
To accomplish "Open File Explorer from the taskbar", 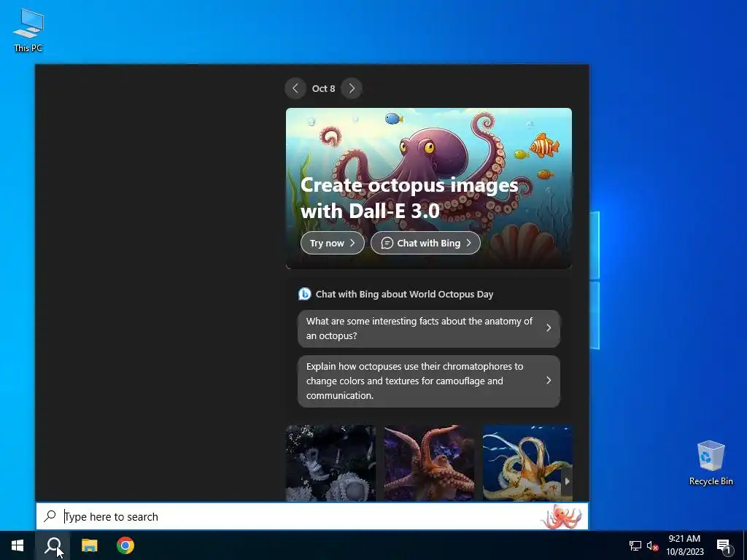I will [89, 545].
